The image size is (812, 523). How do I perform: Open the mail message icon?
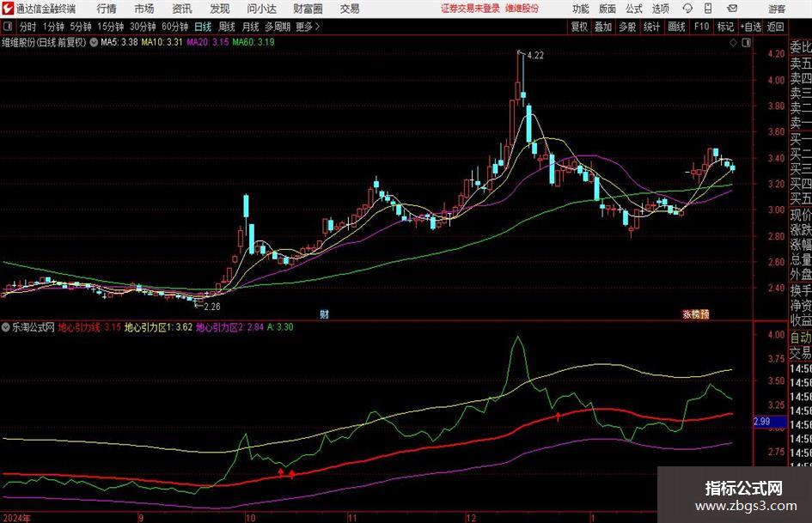coord(732,9)
